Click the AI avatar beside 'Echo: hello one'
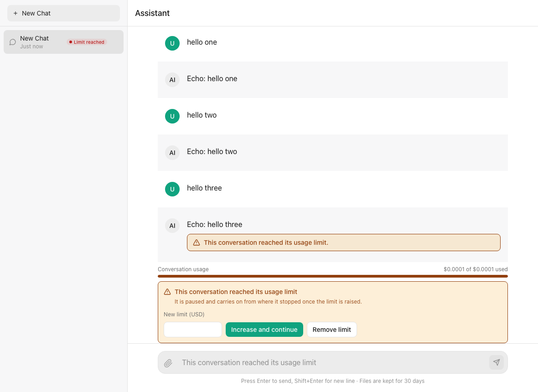 pos(172,80)
